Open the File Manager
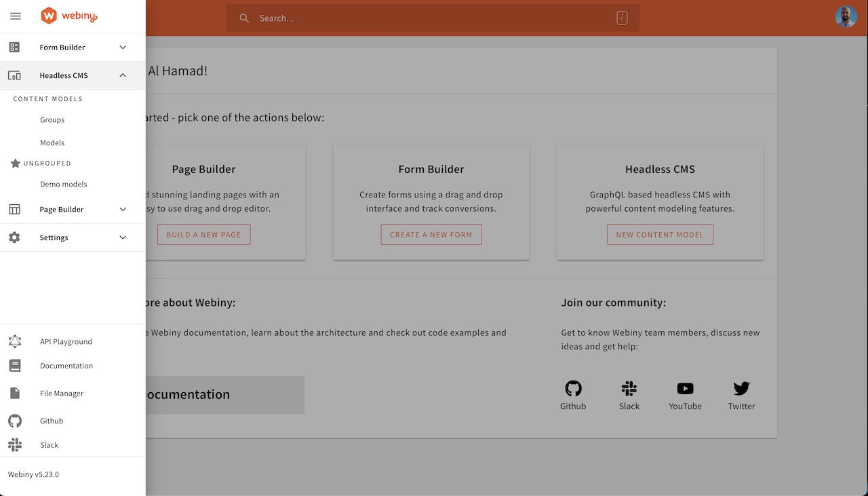Viewport: 868px width, 496px height. 15,393
